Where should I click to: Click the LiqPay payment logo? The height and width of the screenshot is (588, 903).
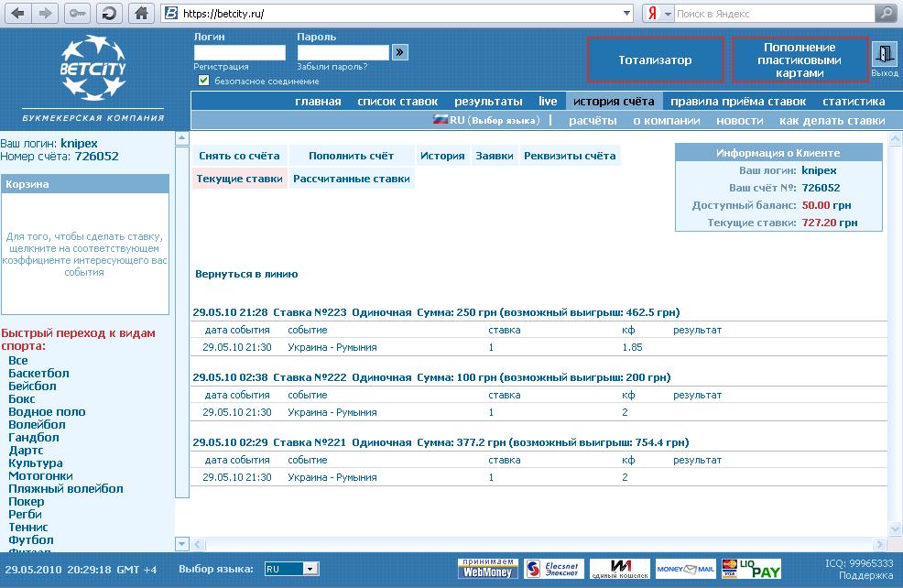(751, 569)
